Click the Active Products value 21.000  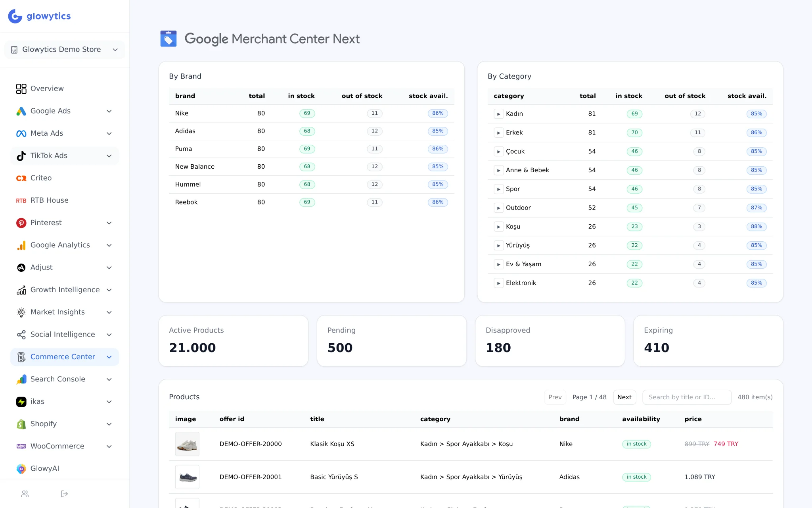click(x=192, y=348)
